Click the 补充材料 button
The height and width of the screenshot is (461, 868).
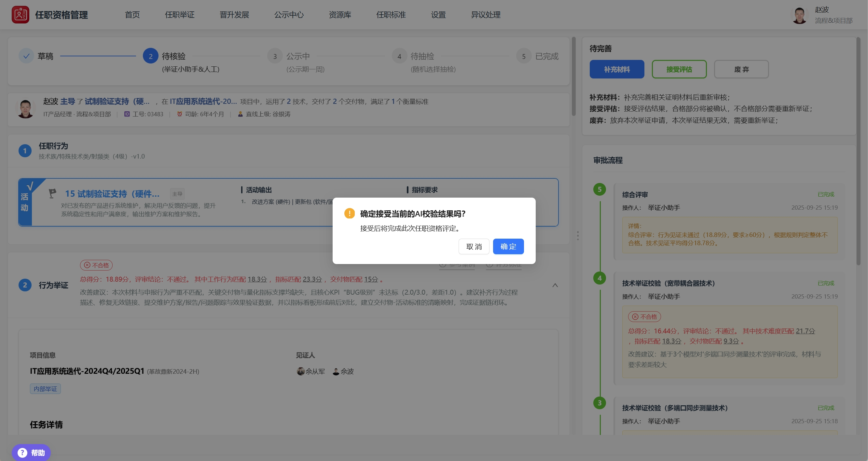pos(617,69)
